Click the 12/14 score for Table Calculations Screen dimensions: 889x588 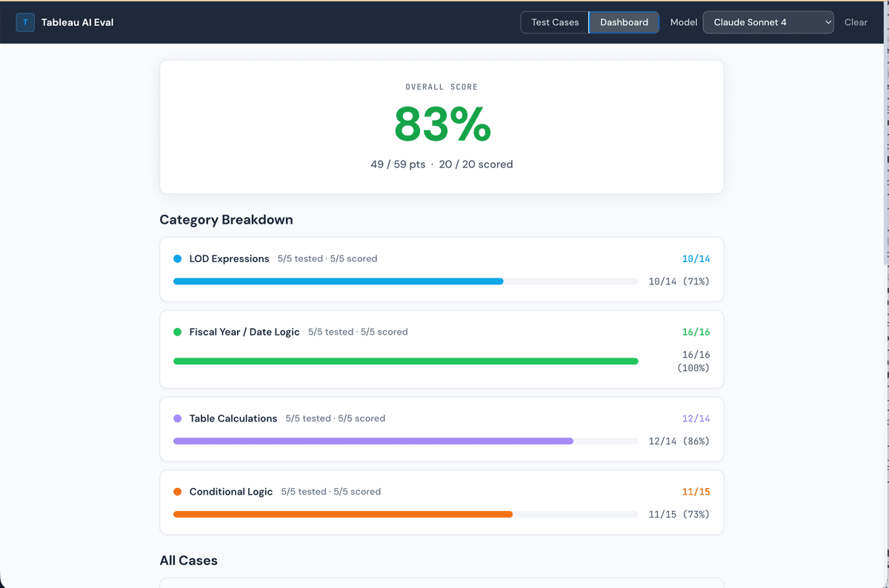click(696, 418)
